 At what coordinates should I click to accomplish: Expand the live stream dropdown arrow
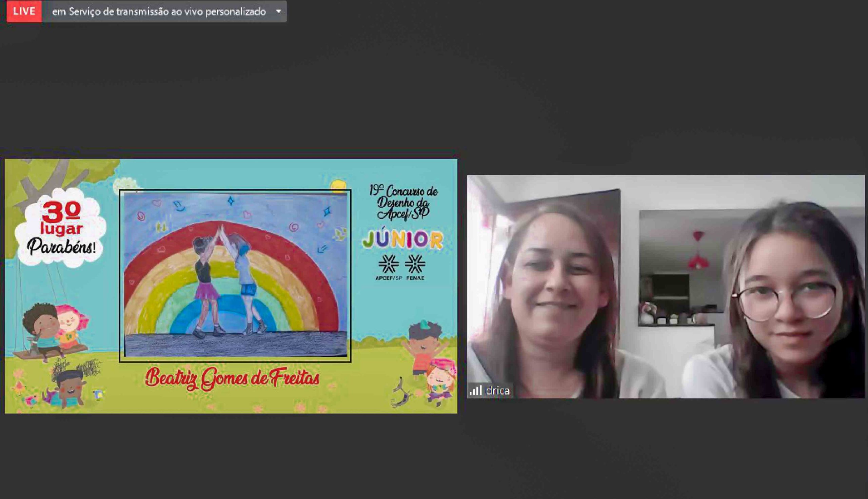coord(278,11)
